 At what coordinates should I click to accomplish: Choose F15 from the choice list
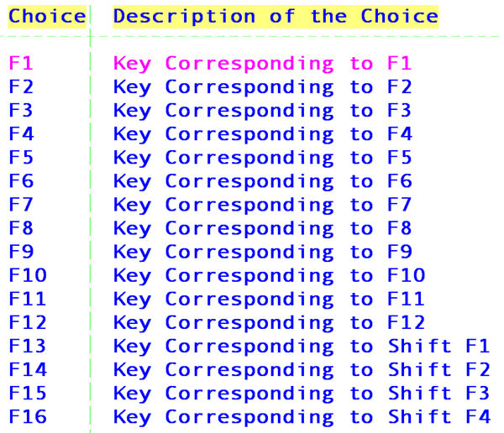28,394
